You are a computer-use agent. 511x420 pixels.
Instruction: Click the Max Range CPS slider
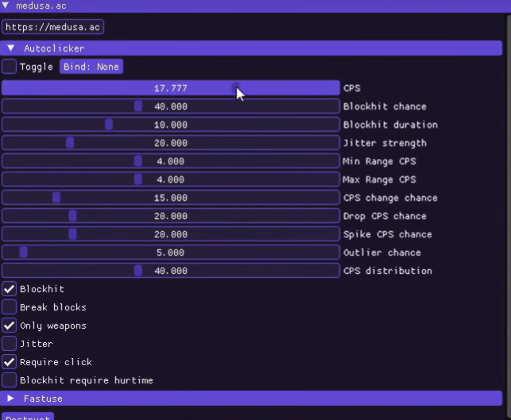click(x=170, y=179)
